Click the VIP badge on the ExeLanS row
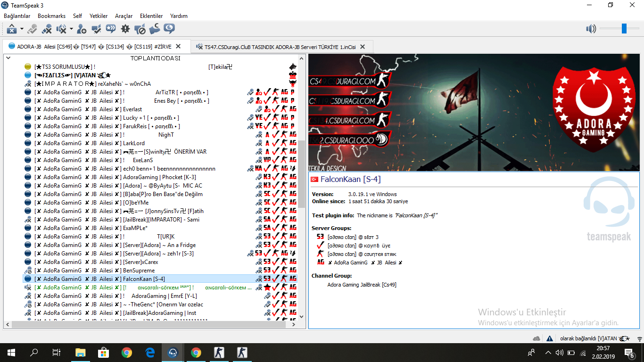644x362 pixels. 267,160
